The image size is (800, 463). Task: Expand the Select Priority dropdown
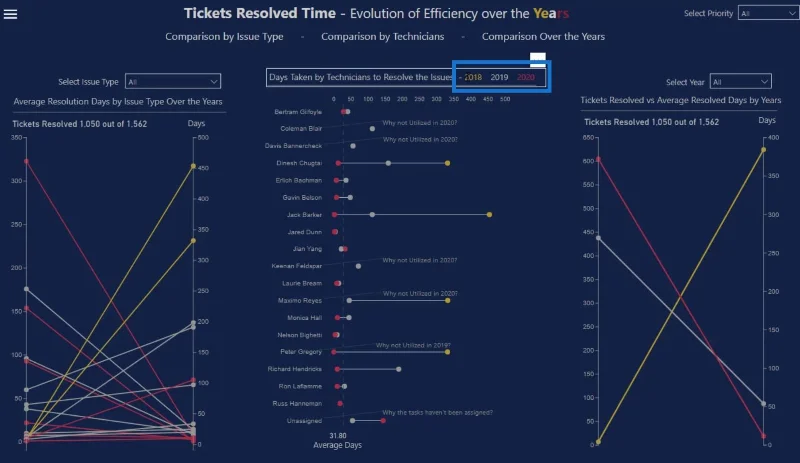(x=768, y=13)
